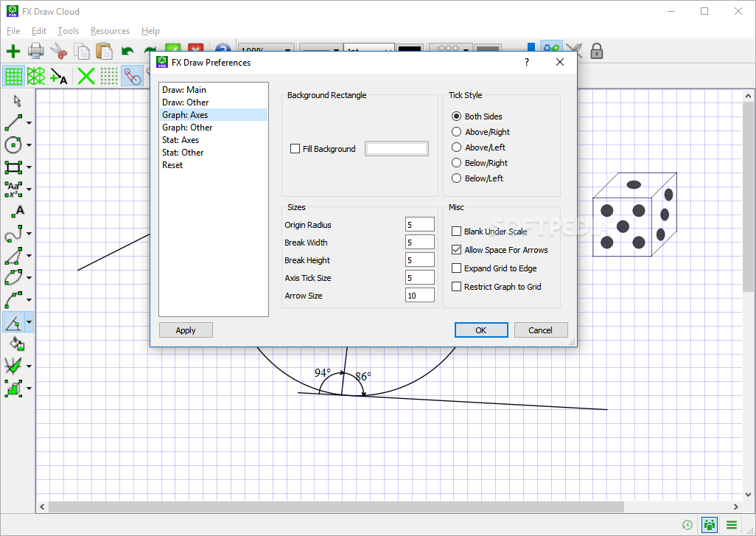
Task: Select Below/Right tick style
Action: tap(457, 163)
